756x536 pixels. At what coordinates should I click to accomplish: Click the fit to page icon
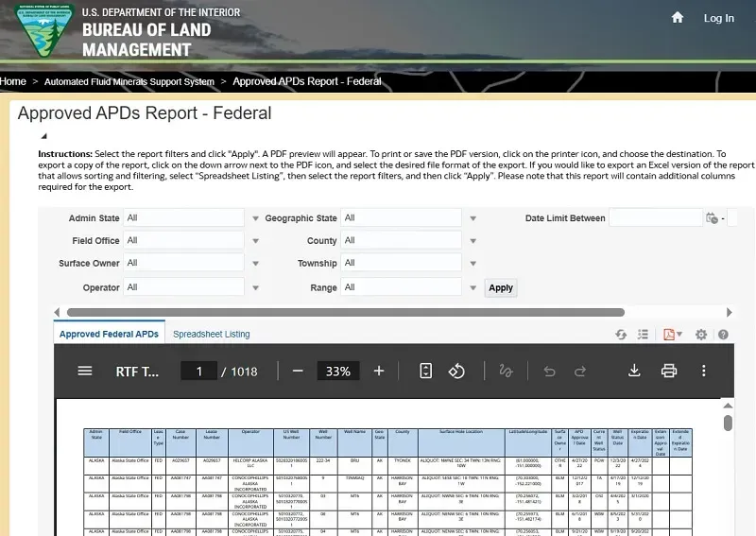(x=425, y=371)
